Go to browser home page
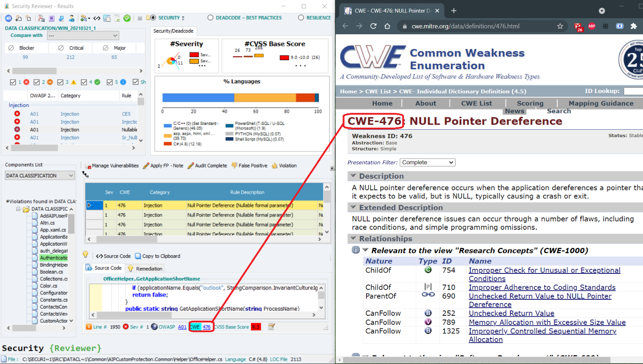Screen dimensions: 643x364 click(387, 26)
